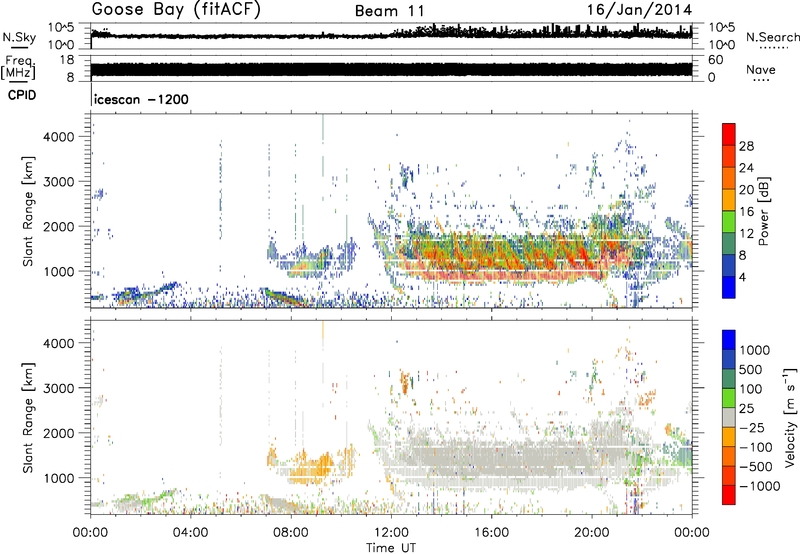The image size is (800, 554).
Task: Select the 'CPID' row label
Action: pyautogui.click(x=22, y=95)
